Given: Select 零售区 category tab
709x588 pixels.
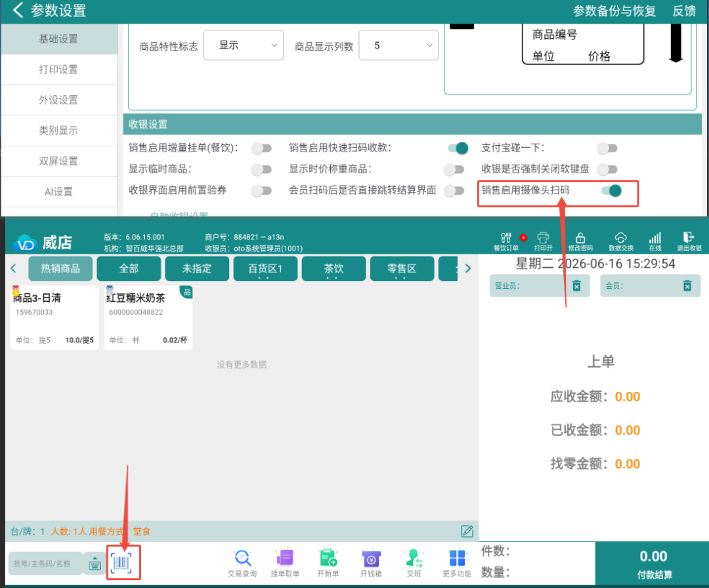Looking at the screenshot, I should [402, 268].
